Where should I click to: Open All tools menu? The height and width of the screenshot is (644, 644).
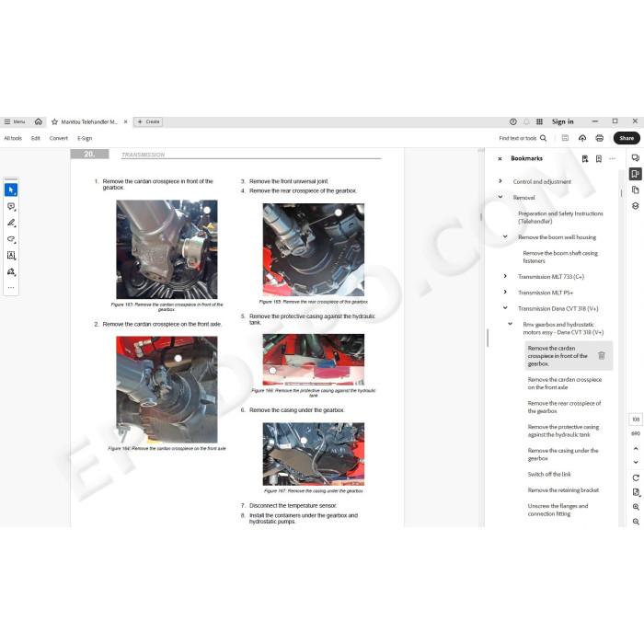click(x=13, y=138)
